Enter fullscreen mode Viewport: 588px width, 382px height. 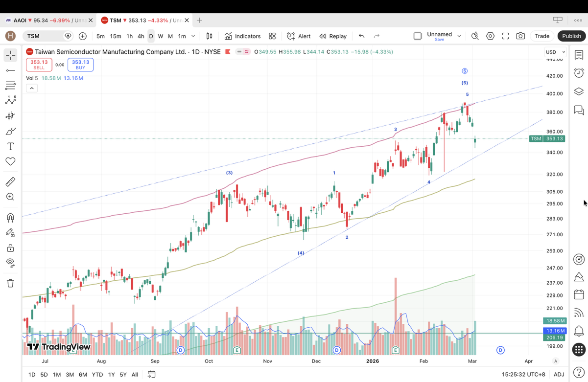[505, 36]
